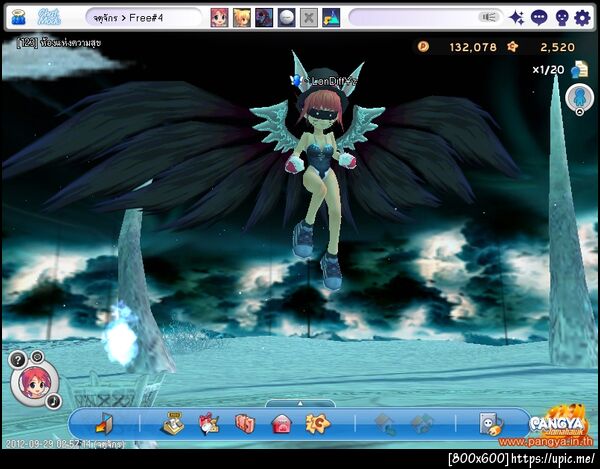Open the red house My Room icon

coord(282,424)
